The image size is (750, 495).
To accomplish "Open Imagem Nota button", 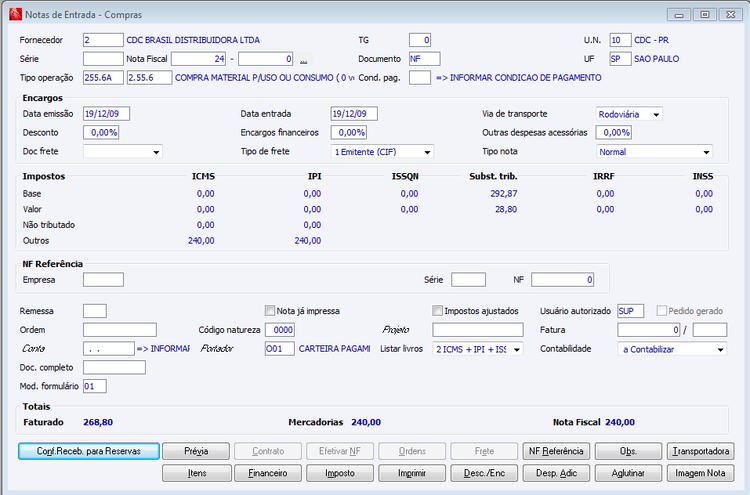I will point(701,473).
